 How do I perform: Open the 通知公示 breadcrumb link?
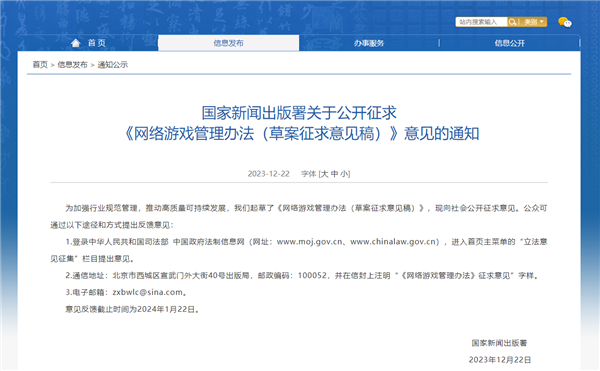(112, 65)
